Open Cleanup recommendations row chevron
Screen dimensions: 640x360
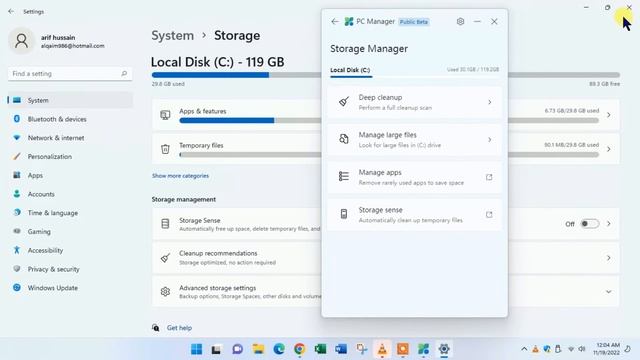pyautogui.click(x=609, y=258)
